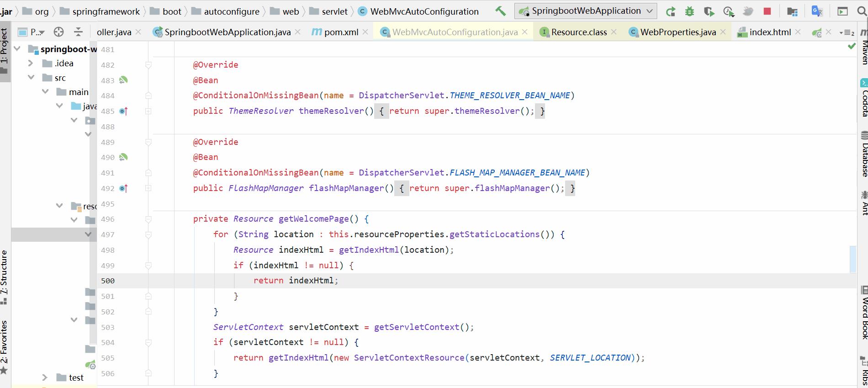Close the SpringbootWebApplication.java tab
Viewport: 868px width, 388px height.
tap(297, 32)
